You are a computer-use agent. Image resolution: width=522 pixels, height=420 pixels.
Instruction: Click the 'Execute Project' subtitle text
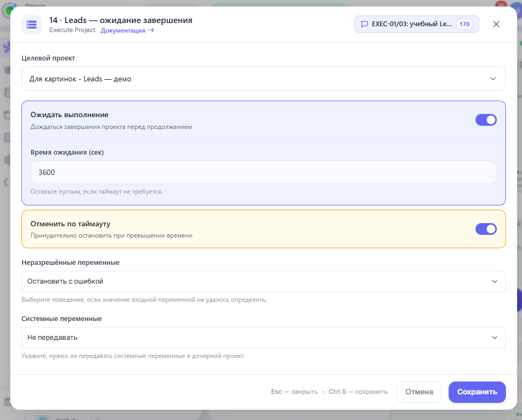[72, 30]
